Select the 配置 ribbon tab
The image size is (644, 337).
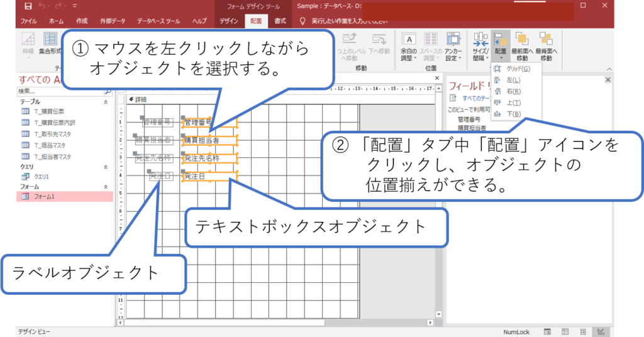click(256, 21)
